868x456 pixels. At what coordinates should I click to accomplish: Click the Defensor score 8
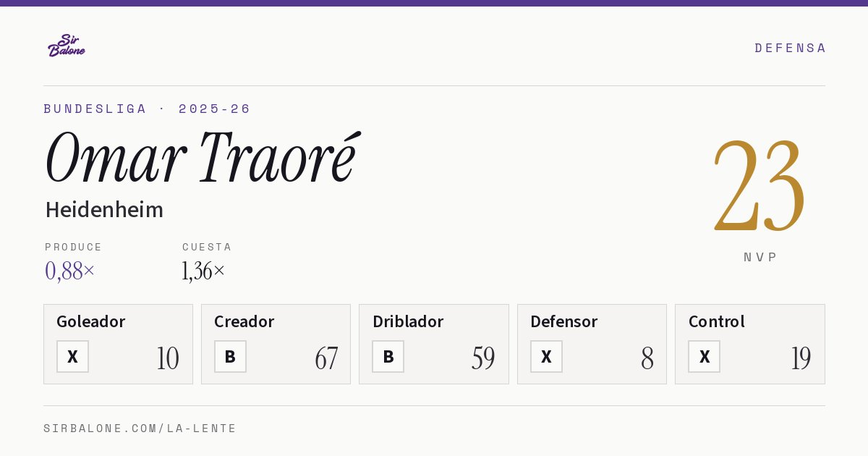647,358
